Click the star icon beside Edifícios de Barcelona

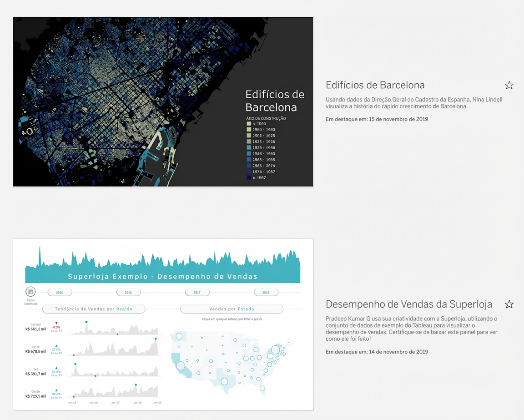click(509, 85)
